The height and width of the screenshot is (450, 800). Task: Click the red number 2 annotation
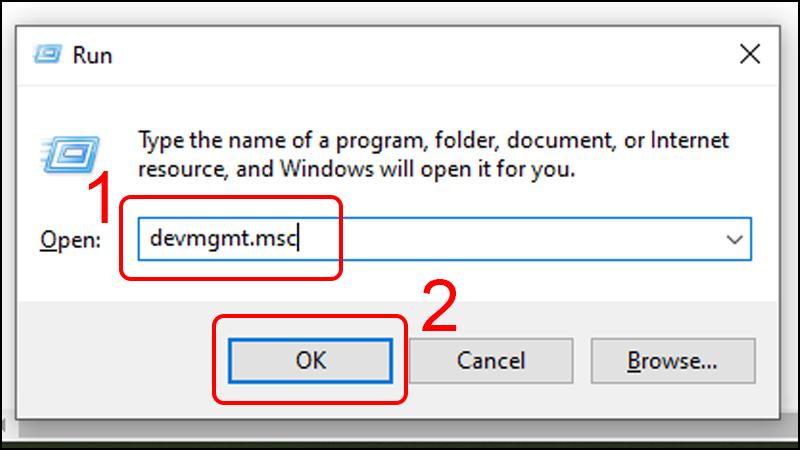tap(440, 307)
